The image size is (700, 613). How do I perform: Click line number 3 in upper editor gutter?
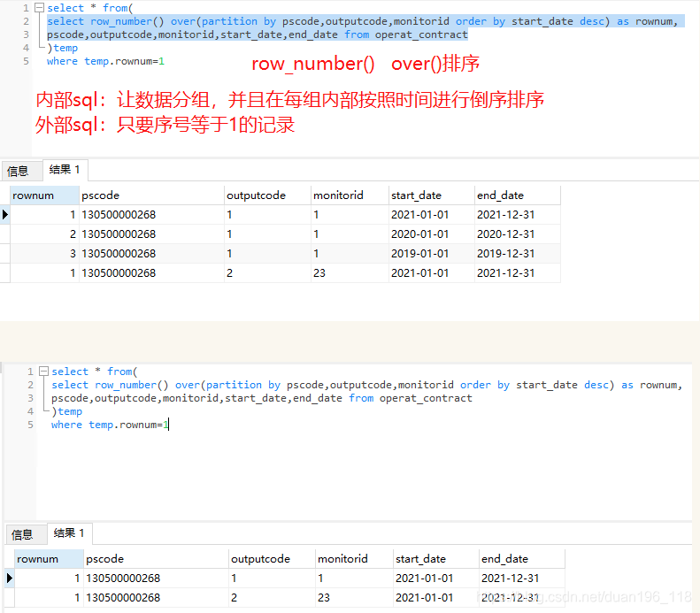coord(26,34)
